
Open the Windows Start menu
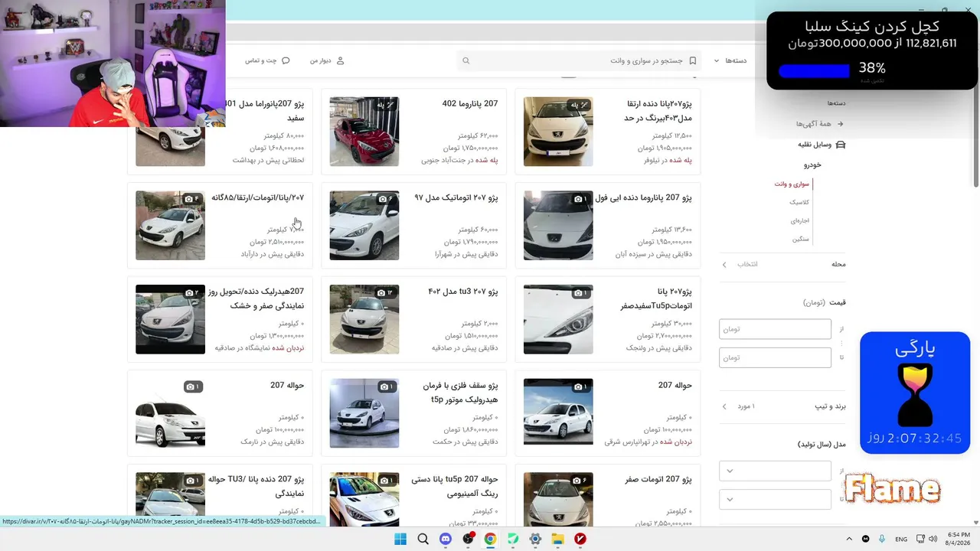pos(400,539)
